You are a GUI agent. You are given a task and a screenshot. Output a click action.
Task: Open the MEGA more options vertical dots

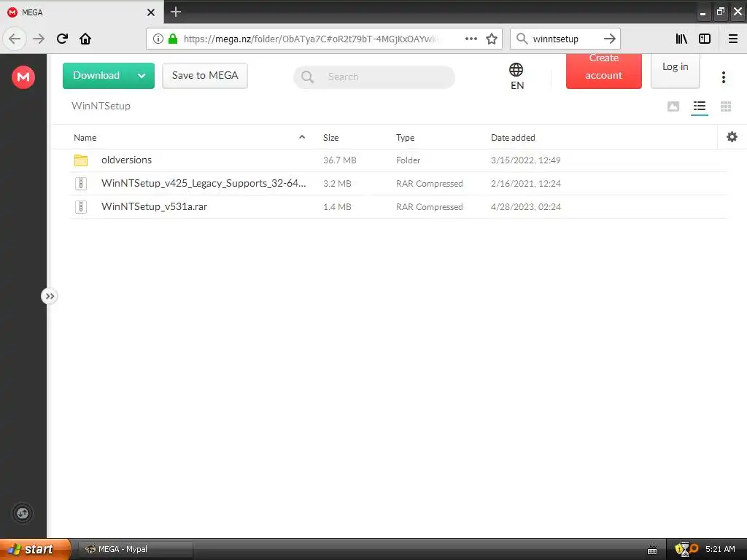723,77
